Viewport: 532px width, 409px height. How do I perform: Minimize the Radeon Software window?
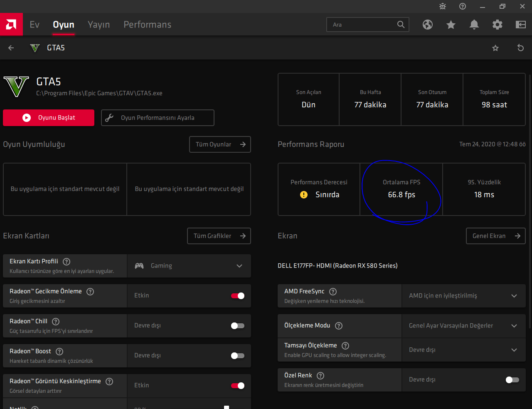tap(483, 6)
